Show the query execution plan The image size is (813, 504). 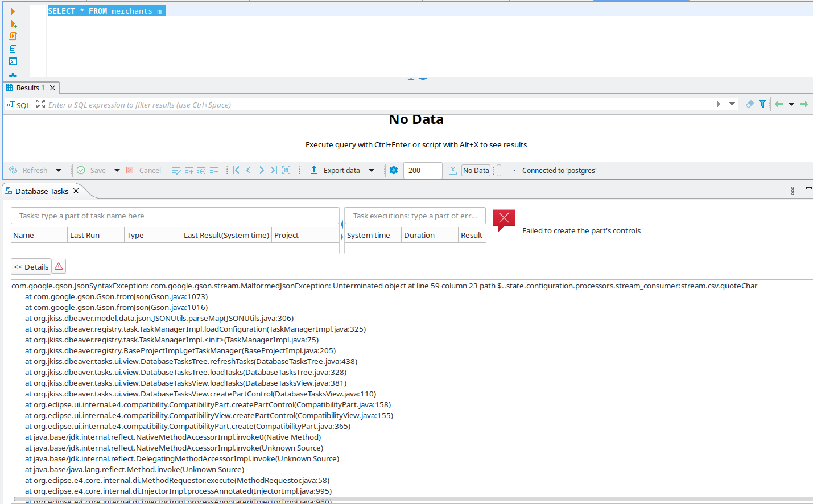pyautogui.click(x=13, y=48)
